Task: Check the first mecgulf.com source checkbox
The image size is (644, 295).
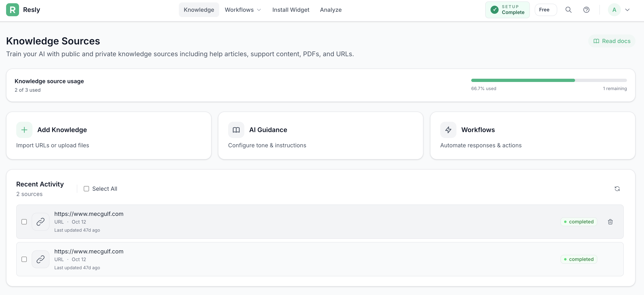Action: click(x=24, y=222)
